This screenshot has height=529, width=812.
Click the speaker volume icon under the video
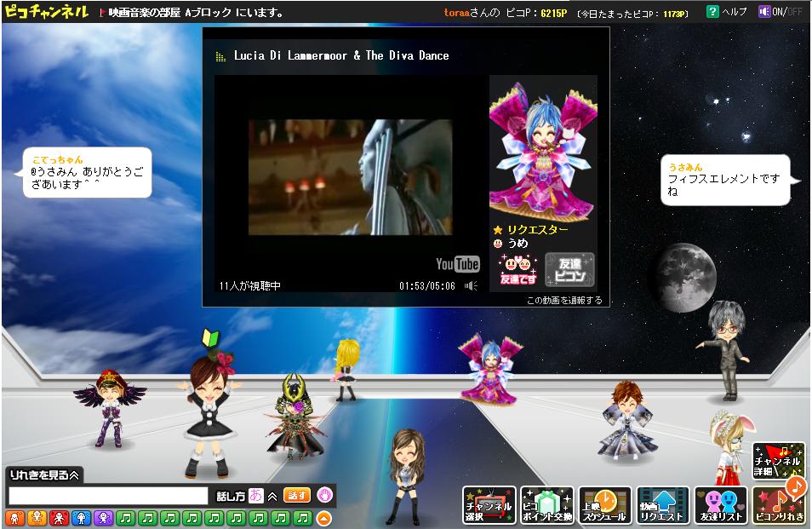coord(471,285)
